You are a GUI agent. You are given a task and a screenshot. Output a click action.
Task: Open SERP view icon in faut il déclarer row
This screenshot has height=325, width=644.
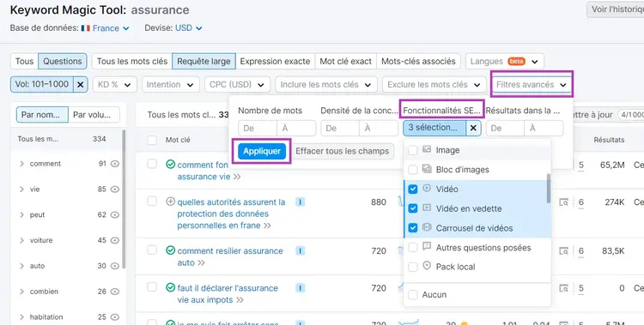(x=564, y=288)
